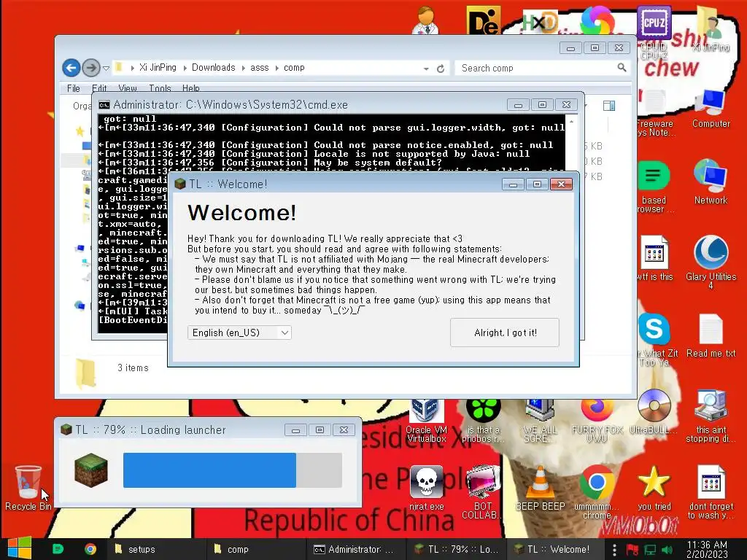Click the taskbar clock 11:36 AM
Image resolution: width=747 pixels, height=560 pixels.
coord(707,549)
